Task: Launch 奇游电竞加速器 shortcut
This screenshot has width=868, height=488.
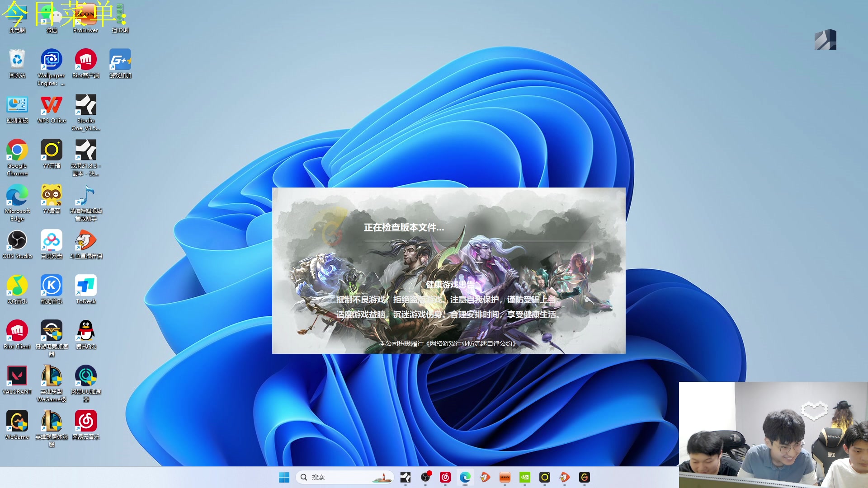Action: (x=52, y=338)
